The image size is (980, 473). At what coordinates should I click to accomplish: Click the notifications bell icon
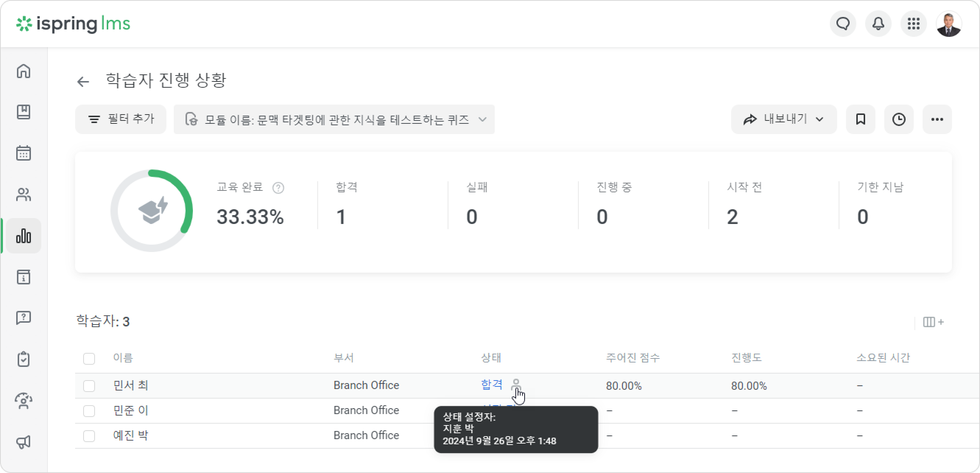click(x=878, y=24)
